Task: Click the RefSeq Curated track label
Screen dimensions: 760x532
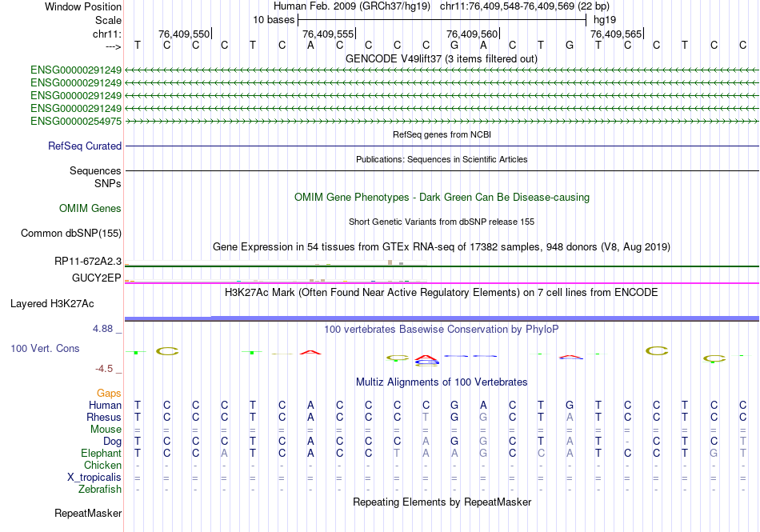Action: coord(85,146)
